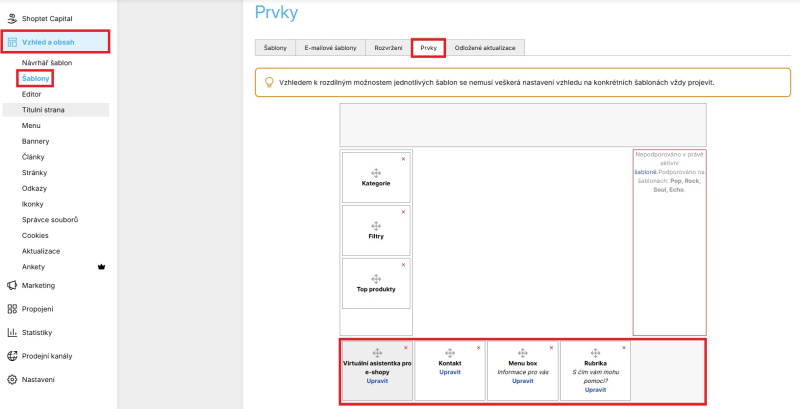Image resolution: width=800 pixels, height=409 pixels.
Task: Remove the Virtuální asistentka block with X
Action: [406, 348]
